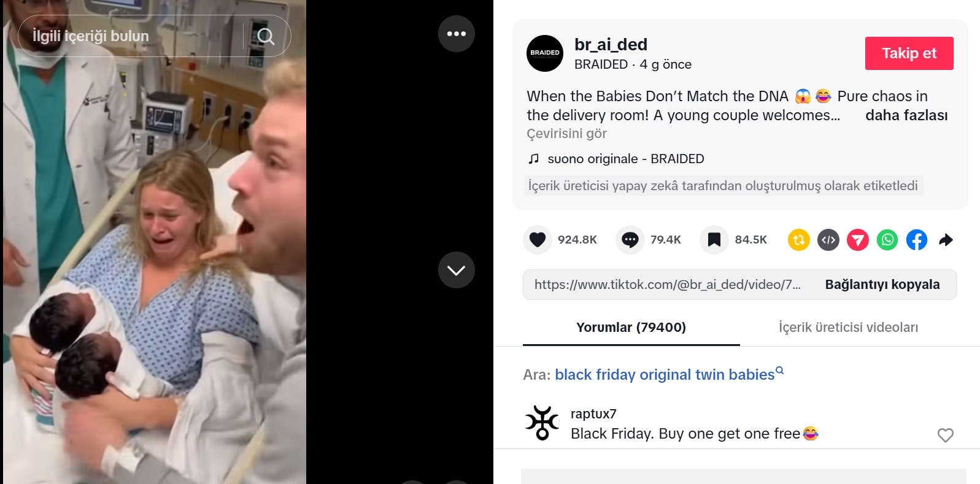Switch to İçerik üreticisi videoları tab
The width and height of the screenshot is (980, 484).
848,328
